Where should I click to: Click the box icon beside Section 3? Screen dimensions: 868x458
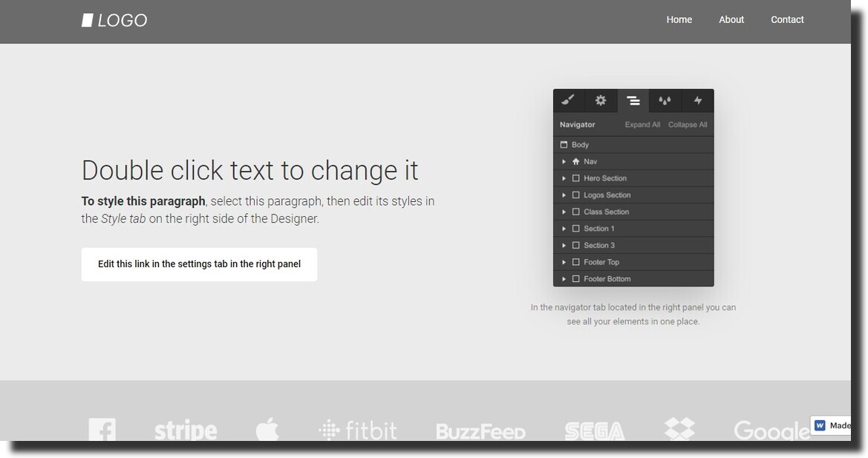(x=575, y=245)
